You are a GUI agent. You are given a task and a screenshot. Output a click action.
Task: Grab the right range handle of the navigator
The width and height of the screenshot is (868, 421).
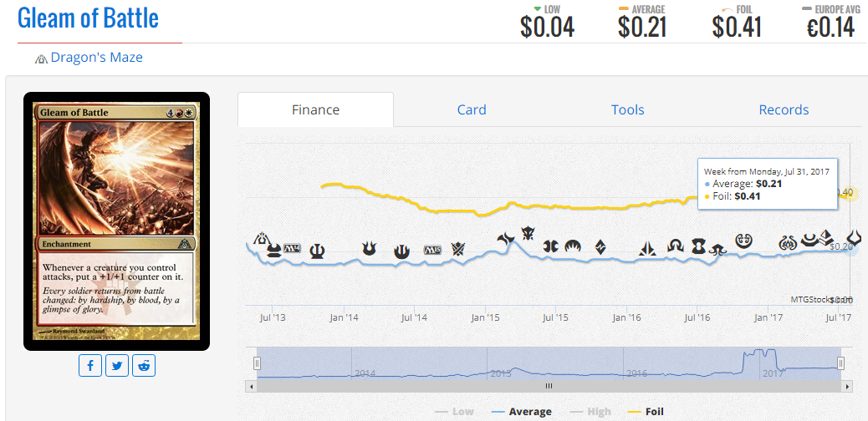click(841, 363)
